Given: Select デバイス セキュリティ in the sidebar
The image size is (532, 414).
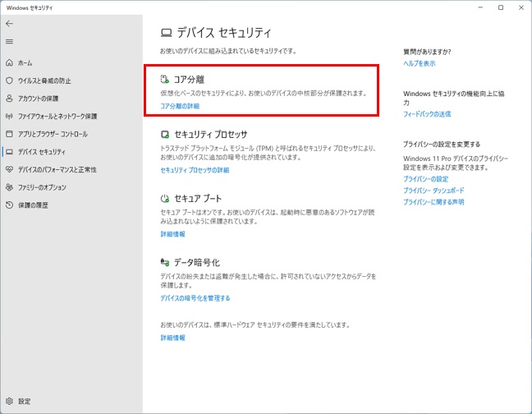Looking at the screenshot, I should click(x=42, y=152).
